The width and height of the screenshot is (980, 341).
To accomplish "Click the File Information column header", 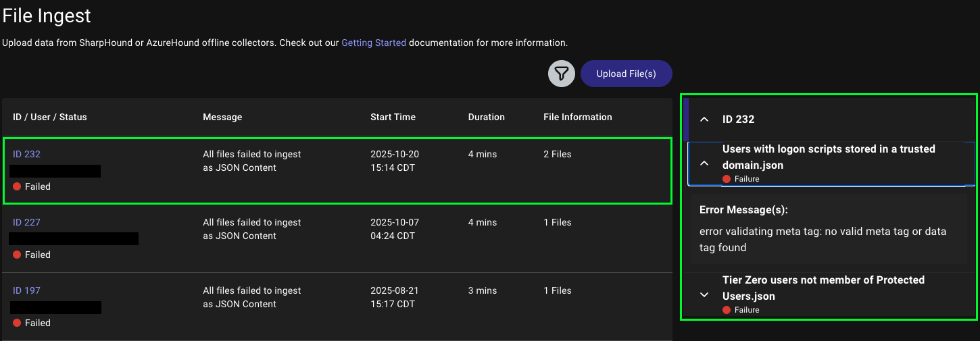I will (578, 117).
